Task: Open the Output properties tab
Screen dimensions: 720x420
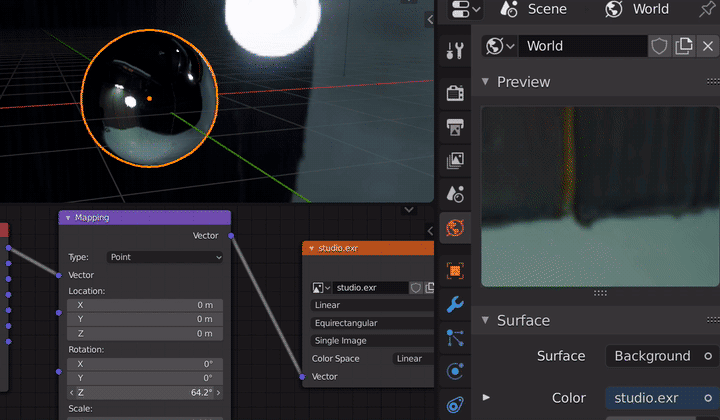Action: [455, 127]
